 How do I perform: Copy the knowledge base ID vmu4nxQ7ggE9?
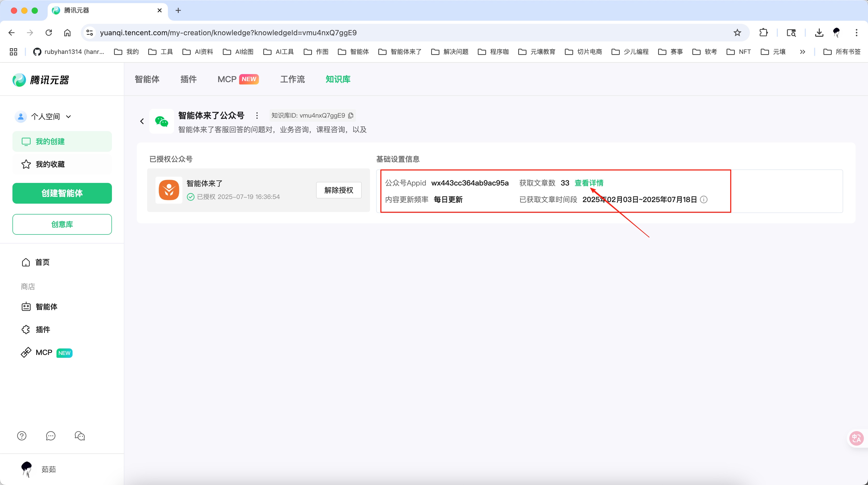pyautogui.click(x=351, y=115)
